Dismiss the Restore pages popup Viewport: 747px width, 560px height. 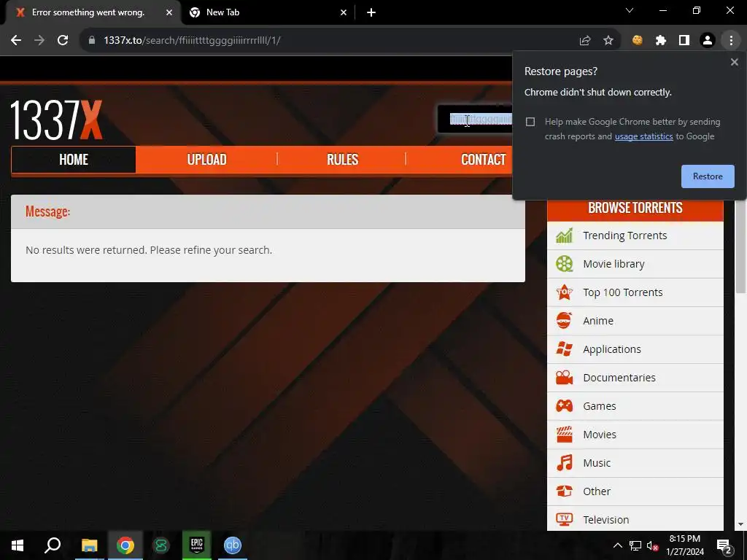tap(734, 62)
